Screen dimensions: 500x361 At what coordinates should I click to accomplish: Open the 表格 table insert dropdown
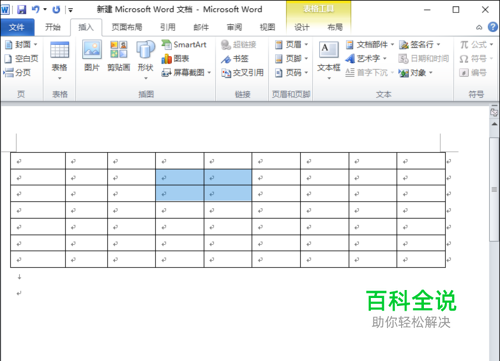coord(60,60)
